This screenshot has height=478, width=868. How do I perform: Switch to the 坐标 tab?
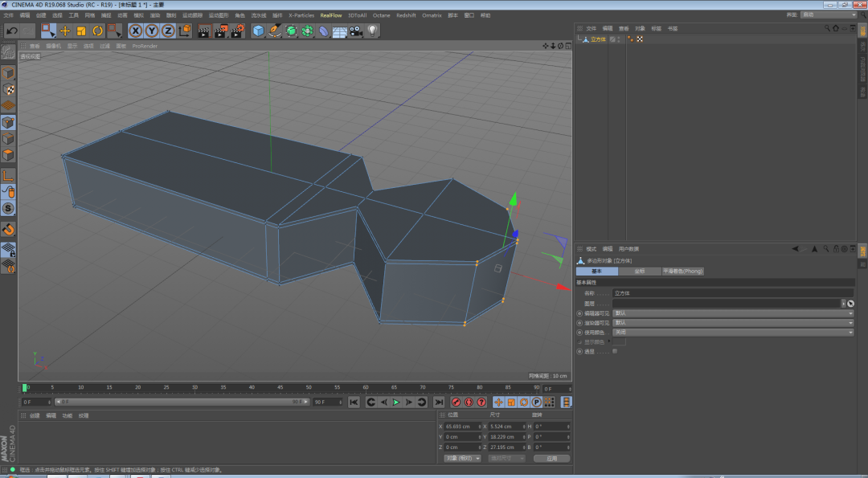tap(640, 272)
